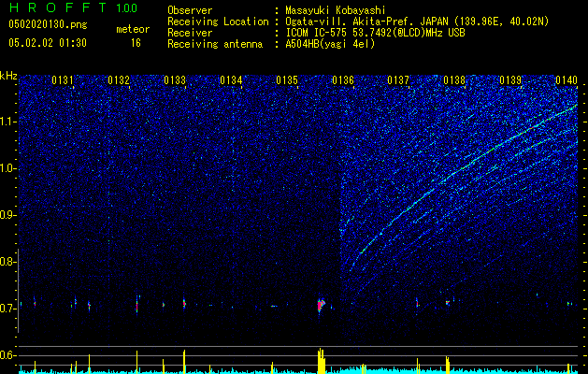Screen dimensions: 588x374
Task: Click the 0139 time marker
Action: click(510, 80)
